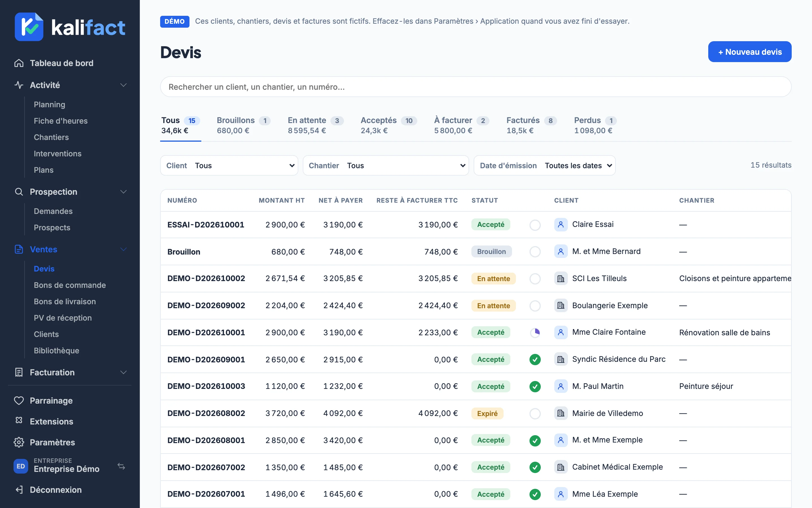The width and height of the screenshot is (812, 508).
Task: Open quote DEMO-D202610002
Action: [x=206, y=279]
